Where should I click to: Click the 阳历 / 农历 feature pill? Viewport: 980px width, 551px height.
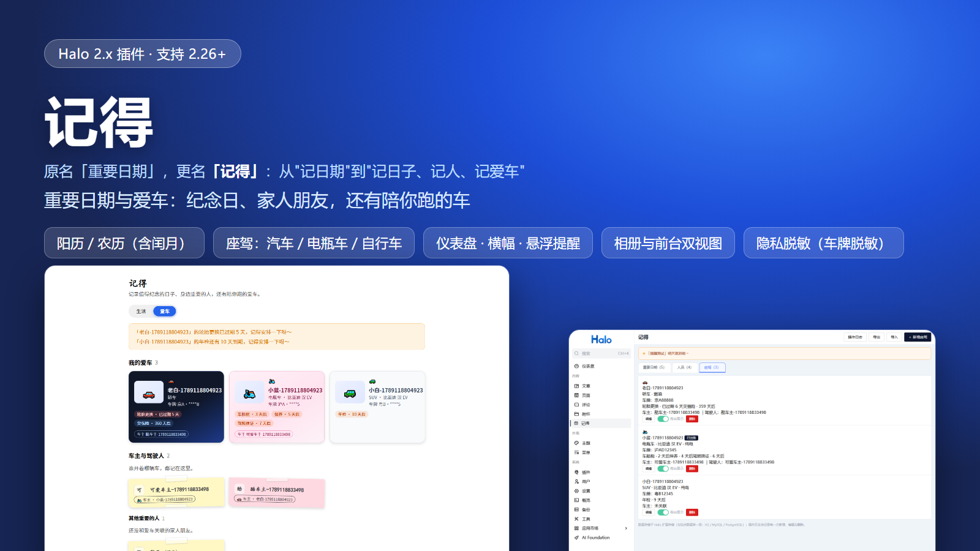124,243
